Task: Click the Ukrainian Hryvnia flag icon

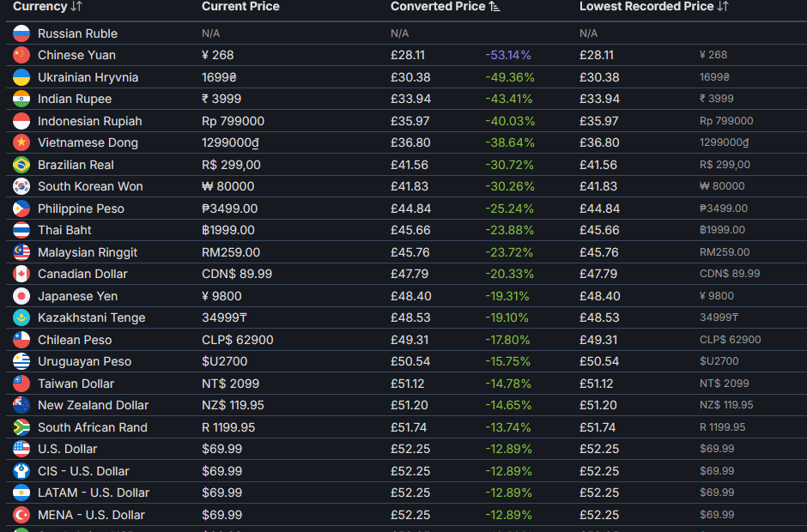Action: [21, 77]
